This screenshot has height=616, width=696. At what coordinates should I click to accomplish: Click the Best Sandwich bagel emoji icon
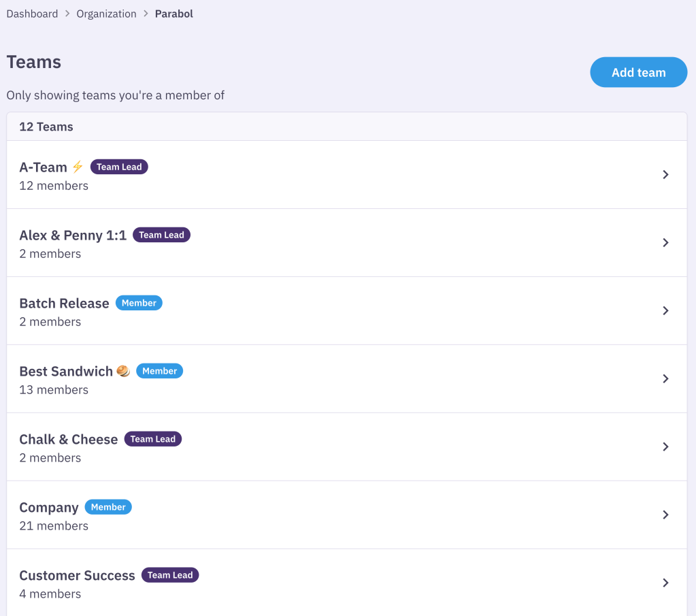click(123, 371)
